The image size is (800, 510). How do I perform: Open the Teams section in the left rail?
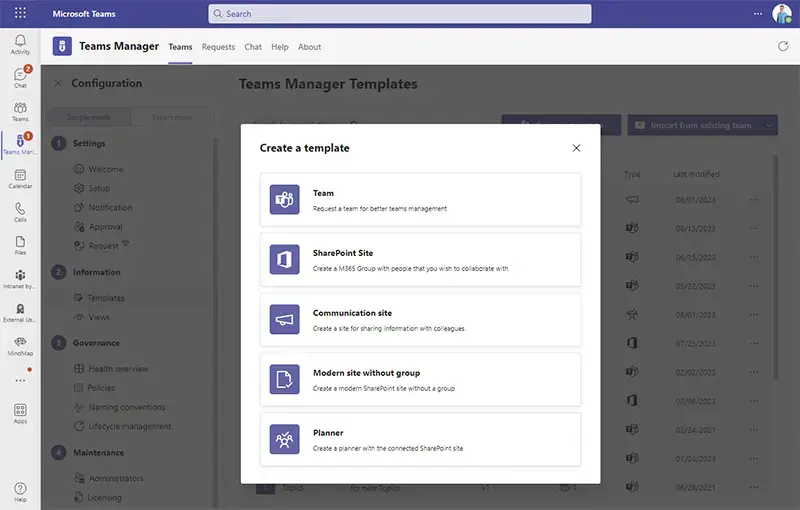point(20,112)
